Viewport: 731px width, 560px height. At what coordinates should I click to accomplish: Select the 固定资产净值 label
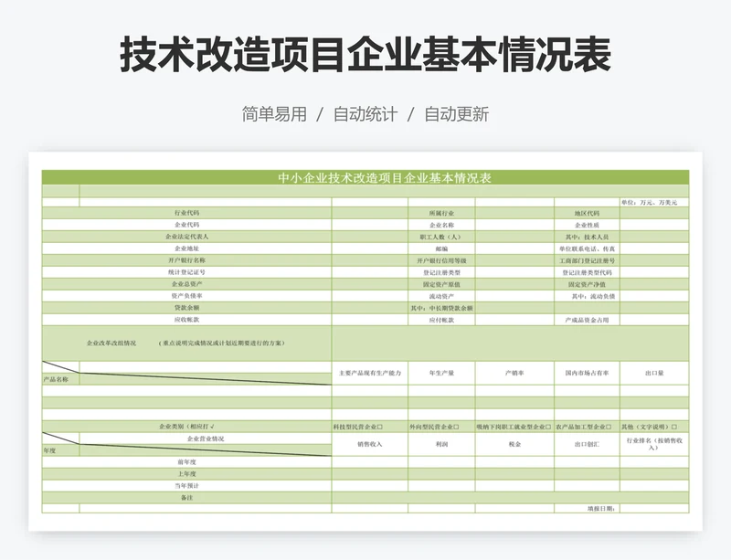(x=587, y=284)
